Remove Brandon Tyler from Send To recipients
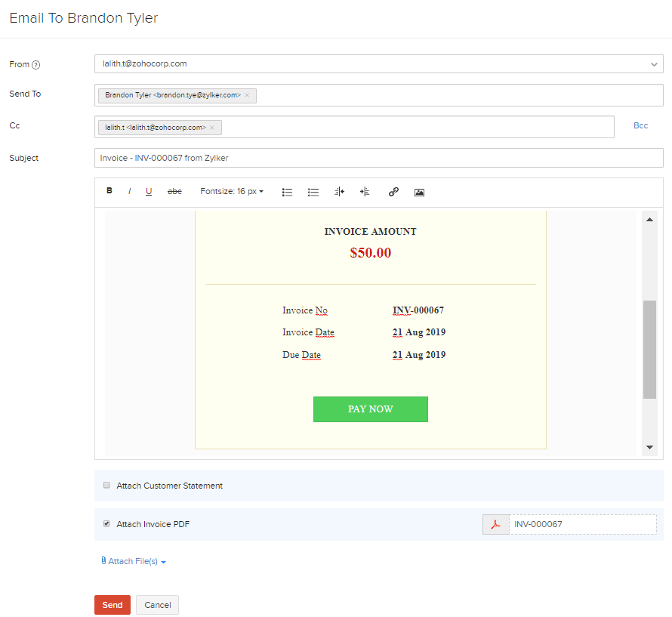 tap(247, 96)
